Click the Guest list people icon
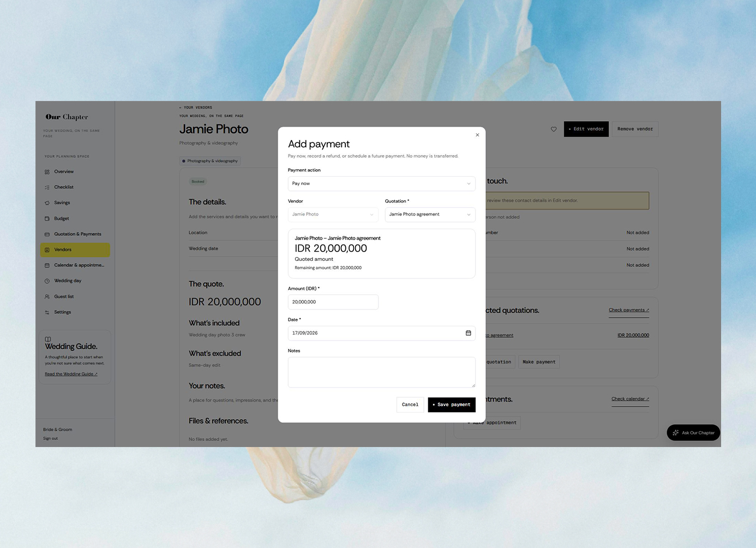The height and width of the screenshot is (548, 756). tap(47, 297)
